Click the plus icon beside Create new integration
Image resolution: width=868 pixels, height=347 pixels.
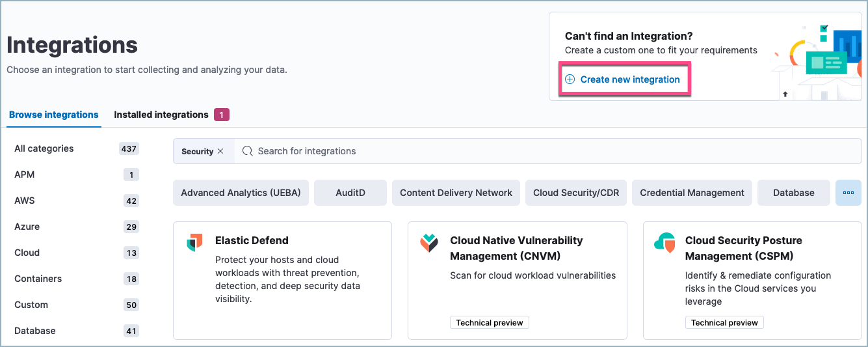(x=570, y=79)
